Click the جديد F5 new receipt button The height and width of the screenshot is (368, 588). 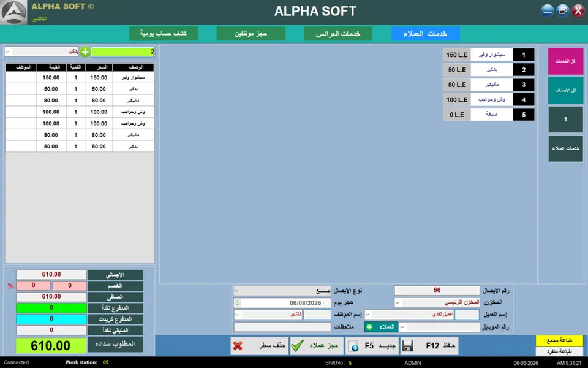pyautogui.click(x=372, y=345)
